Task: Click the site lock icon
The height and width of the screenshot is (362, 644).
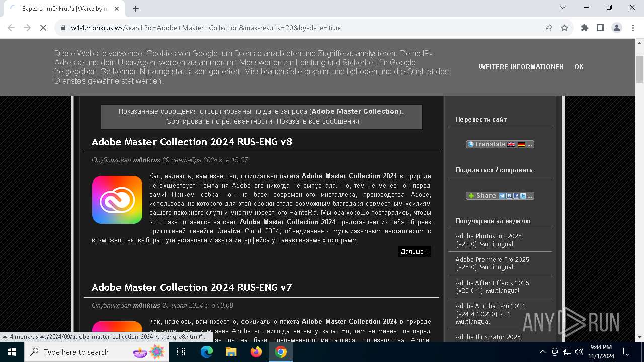Action: pyautogui.click(x=63, y=28)
